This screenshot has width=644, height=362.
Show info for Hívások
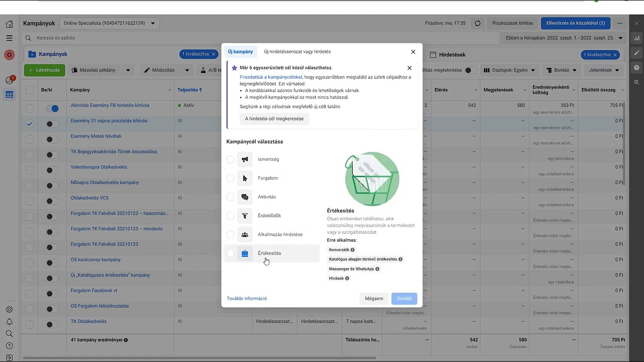pos(347,279)
